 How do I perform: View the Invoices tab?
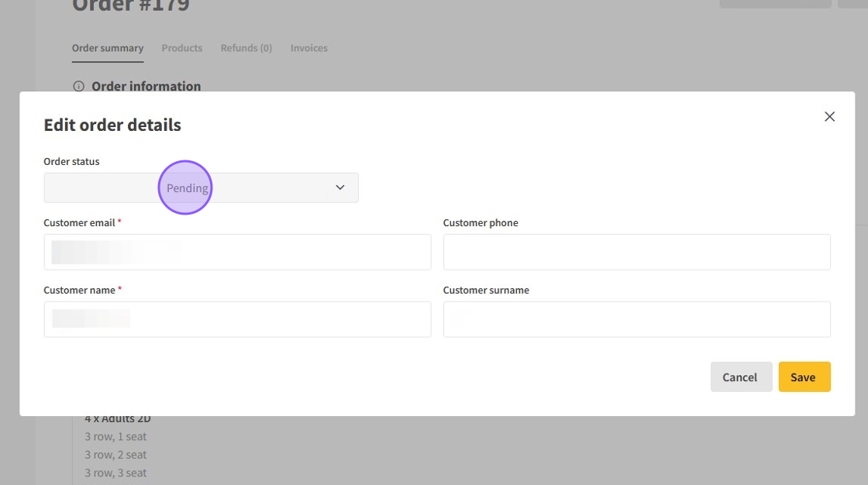click(x=309, y=48)
